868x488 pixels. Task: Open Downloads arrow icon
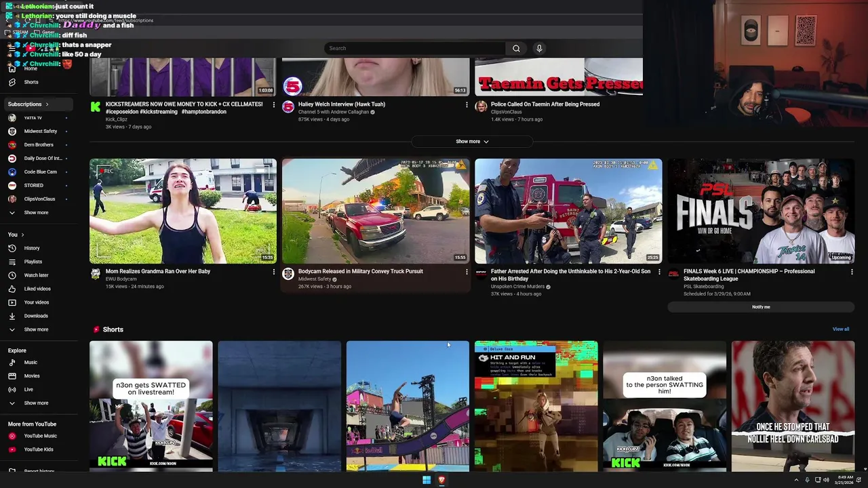click(x=12, y=316)
